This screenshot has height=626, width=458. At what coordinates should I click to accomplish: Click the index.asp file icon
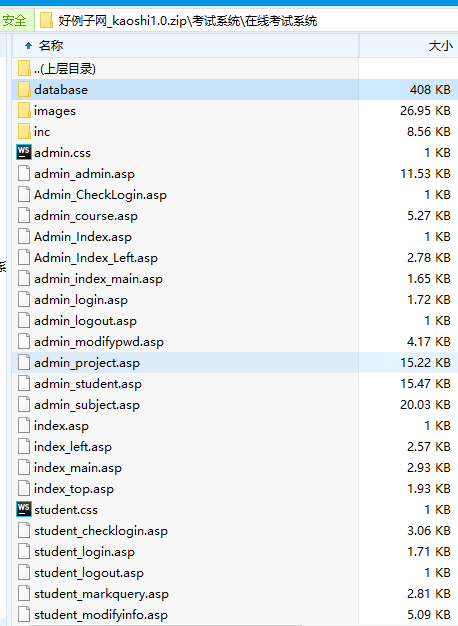24,426
